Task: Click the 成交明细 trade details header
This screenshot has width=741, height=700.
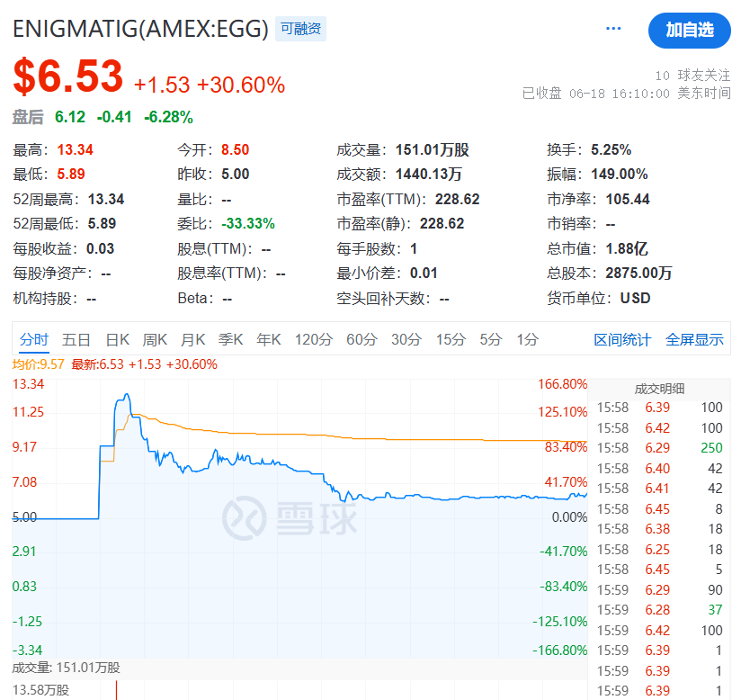Action: click(x=659, y=389)
